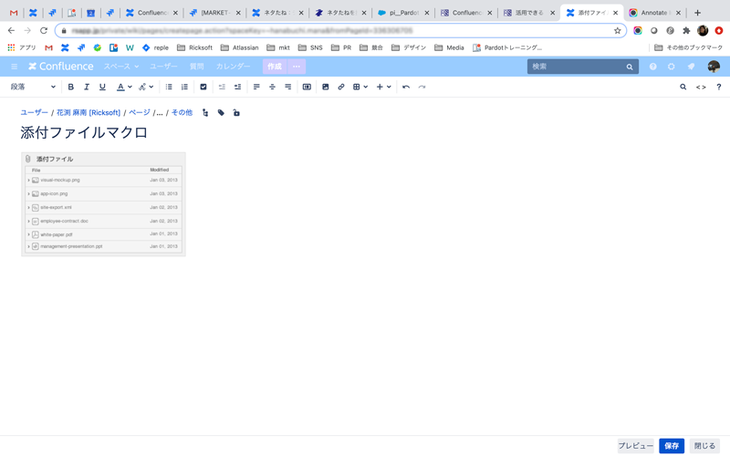This screenshot has height=456, width=730.
Task: Indent the current paragraph
Action: 237,87
